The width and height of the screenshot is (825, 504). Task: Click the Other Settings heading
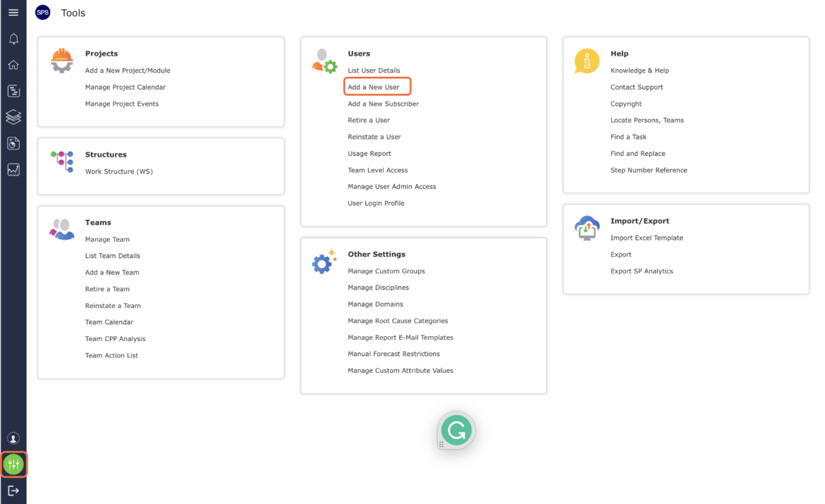pos(377,254)
